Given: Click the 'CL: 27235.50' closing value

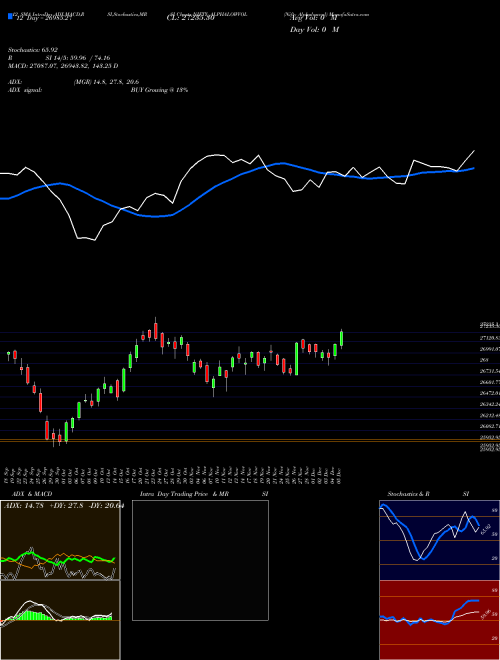Looking at the screenshot, I should [191, 18].
